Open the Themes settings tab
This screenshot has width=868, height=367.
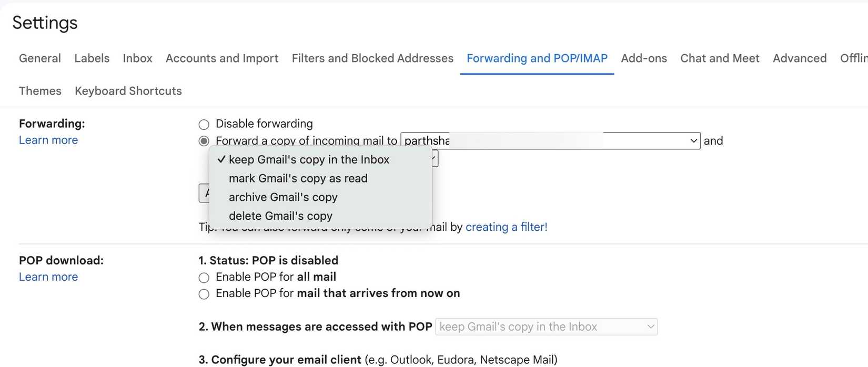coord(40,91)
